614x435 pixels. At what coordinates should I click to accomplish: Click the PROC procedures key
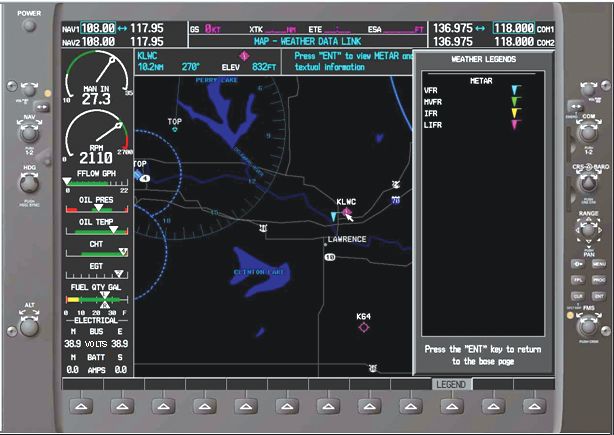pos(599,280)
